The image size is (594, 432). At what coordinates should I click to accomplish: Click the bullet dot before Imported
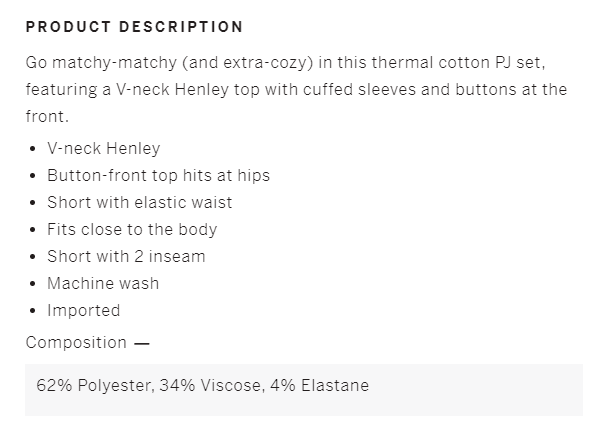[33, 311]
